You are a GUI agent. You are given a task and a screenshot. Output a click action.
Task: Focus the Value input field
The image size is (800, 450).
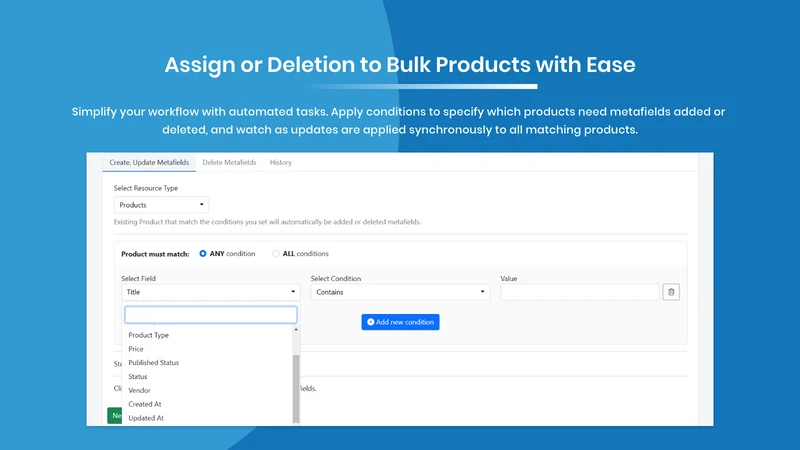point(580,292)
